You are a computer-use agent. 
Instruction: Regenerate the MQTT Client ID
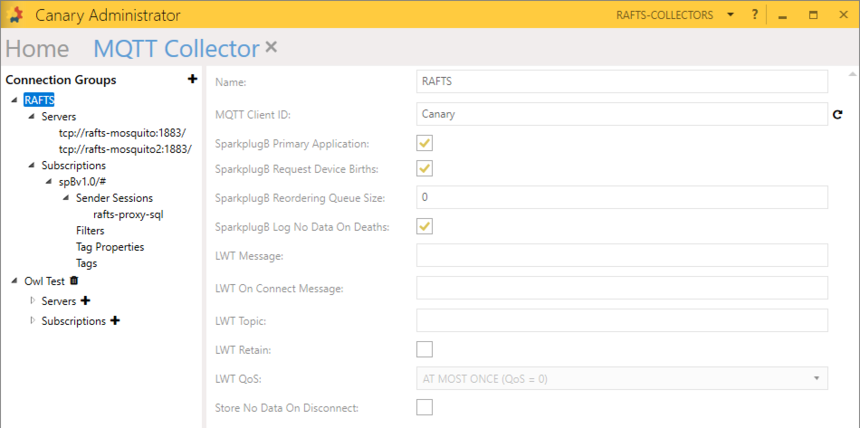tap(837, 115)
